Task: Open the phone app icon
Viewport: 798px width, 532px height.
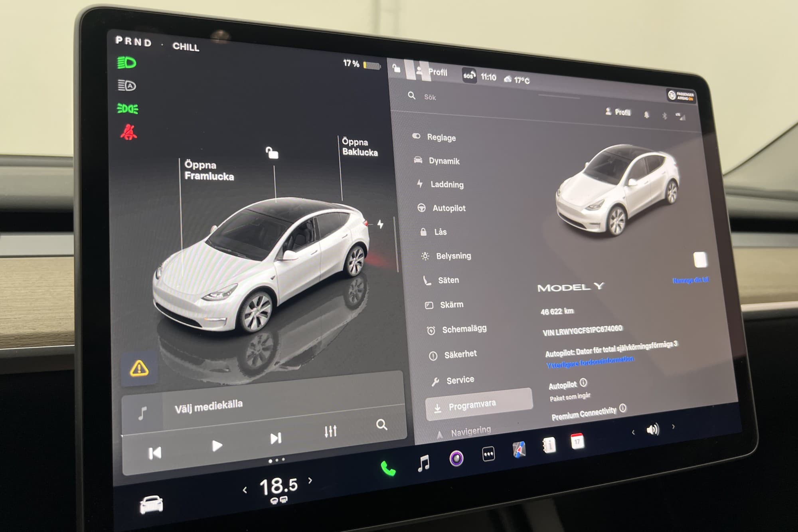Action: point(387,468)
